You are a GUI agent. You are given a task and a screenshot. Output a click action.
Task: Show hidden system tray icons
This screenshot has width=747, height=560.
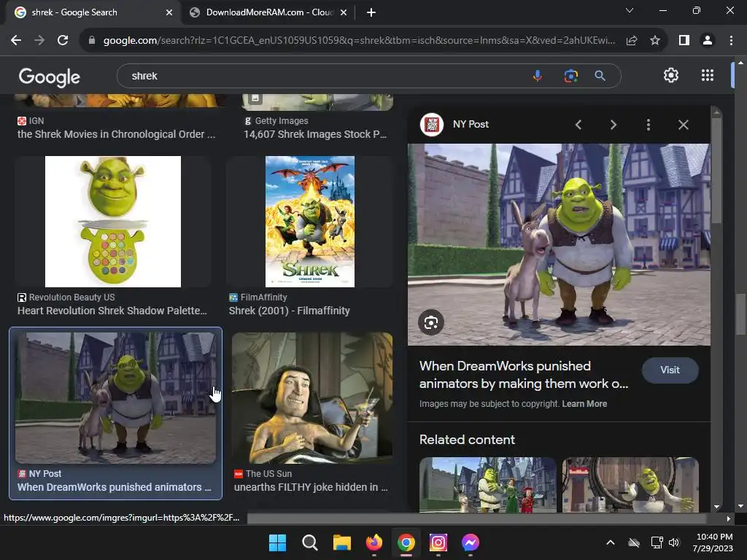tap(611, 542)
